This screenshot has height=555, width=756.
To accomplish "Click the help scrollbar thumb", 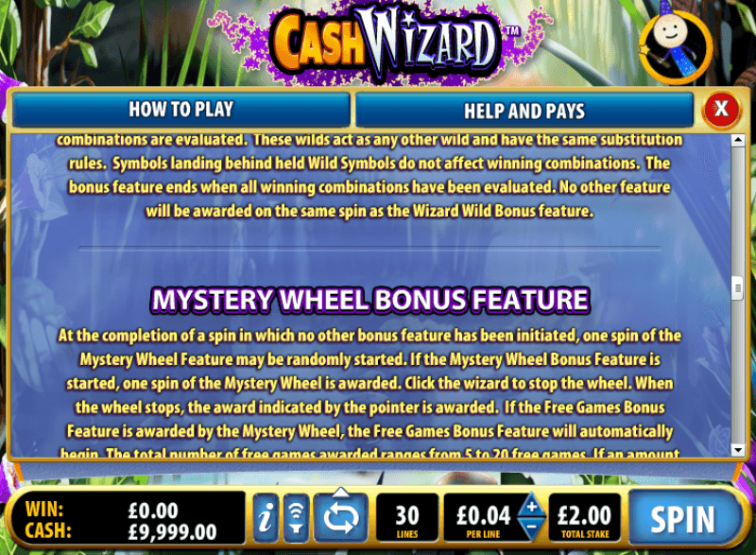I will pyautogui.click(x=737, y=287).
